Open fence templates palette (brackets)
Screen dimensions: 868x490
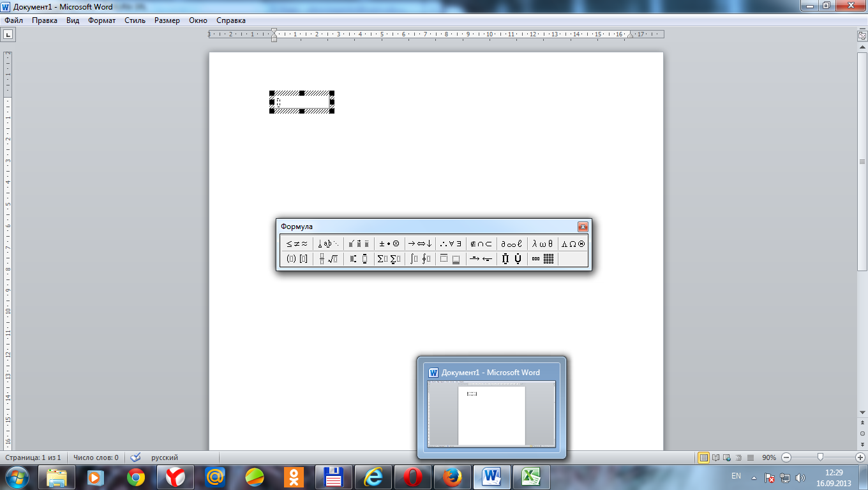pyautogui.click(x=297, y=258)
